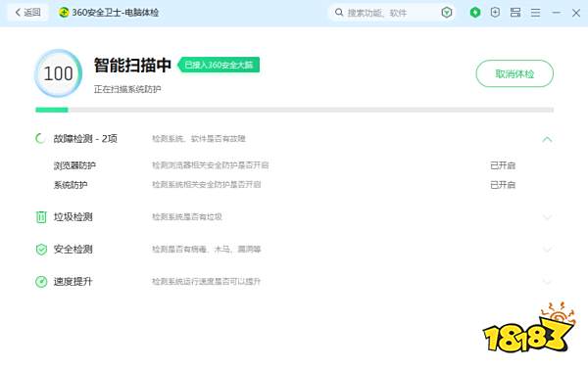Open the hamburger main menu

click(535, 13)
